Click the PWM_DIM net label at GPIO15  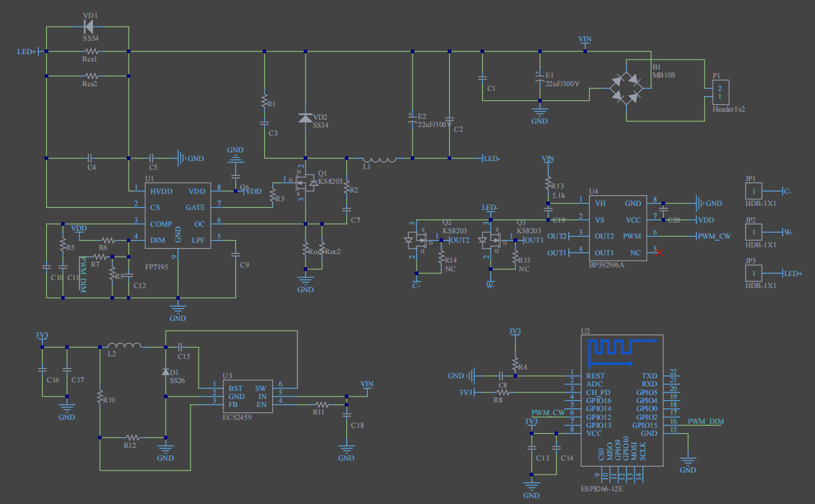(x=705, y=421)
